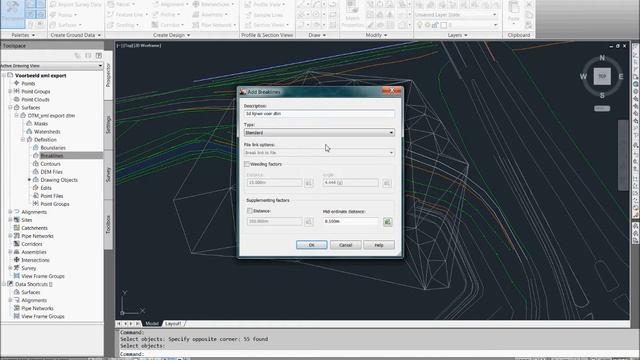Click Import Survey Data ribbon button
Screen dimensions: 640x360
pyautogui.click(x=76, y=4)
